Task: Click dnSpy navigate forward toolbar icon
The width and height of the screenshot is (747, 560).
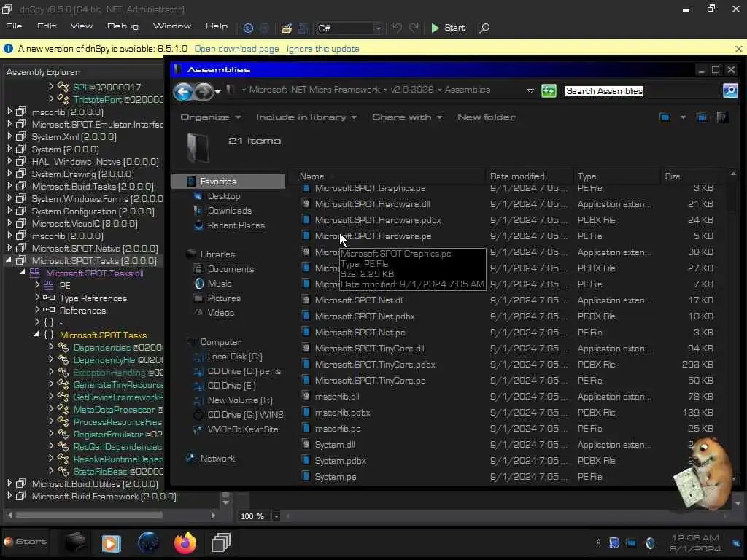Action: coord(264,28)
